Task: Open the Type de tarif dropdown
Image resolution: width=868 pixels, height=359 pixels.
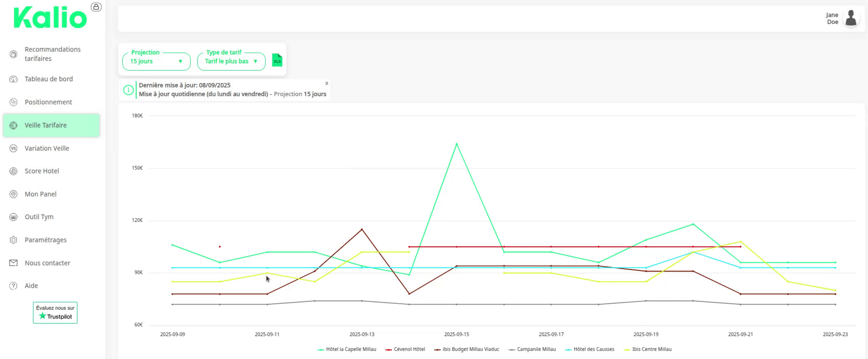Action: point(231,61)
